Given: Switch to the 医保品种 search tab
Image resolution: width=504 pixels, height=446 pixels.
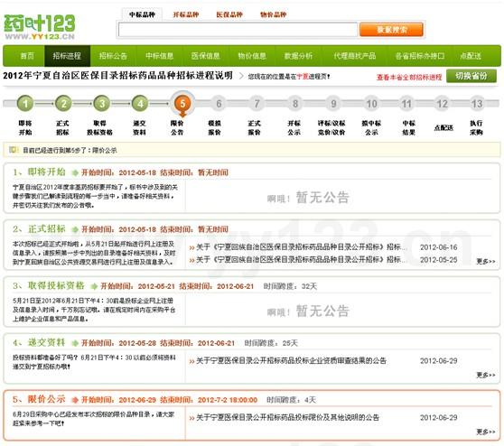Looking at the screenshot, I should pos(229,14).
